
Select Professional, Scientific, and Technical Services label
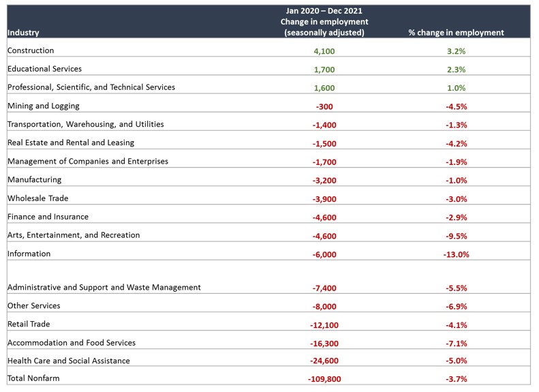(x=91, y=87)
